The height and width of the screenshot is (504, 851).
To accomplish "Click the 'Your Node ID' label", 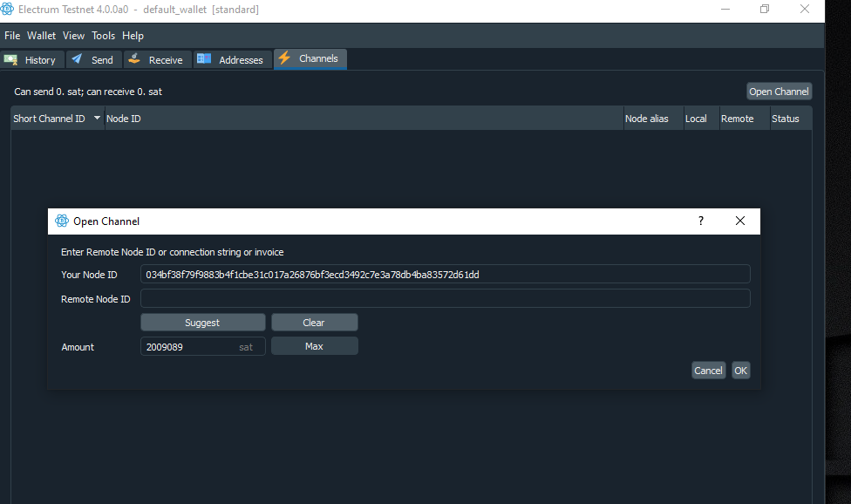I will 89,275.
